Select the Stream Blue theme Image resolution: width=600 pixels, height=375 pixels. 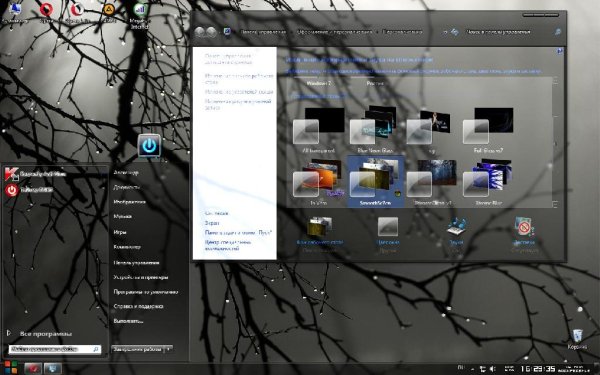point(488,182)
